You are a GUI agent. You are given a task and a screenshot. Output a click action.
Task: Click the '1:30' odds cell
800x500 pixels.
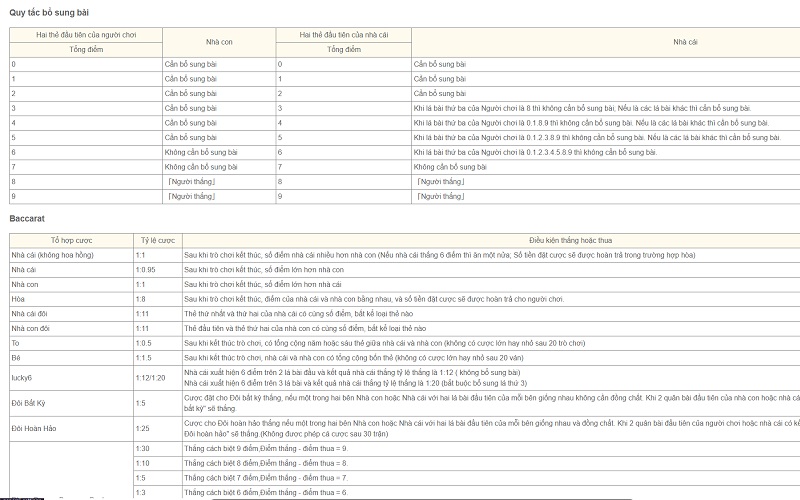click(x=142, y=449)
